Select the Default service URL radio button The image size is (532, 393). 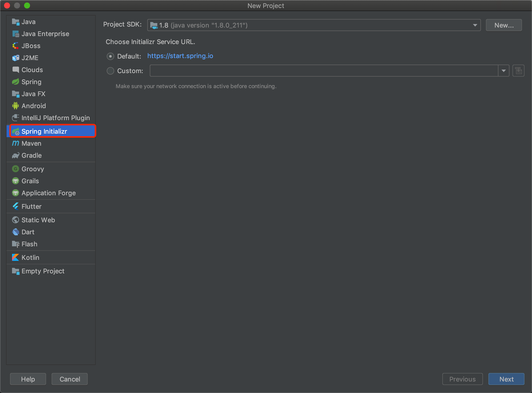tap(110, 56)
